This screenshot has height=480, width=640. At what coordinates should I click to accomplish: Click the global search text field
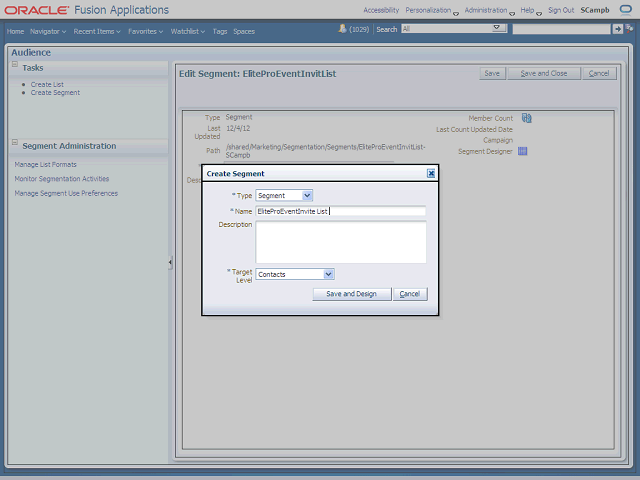coord(561,29)
